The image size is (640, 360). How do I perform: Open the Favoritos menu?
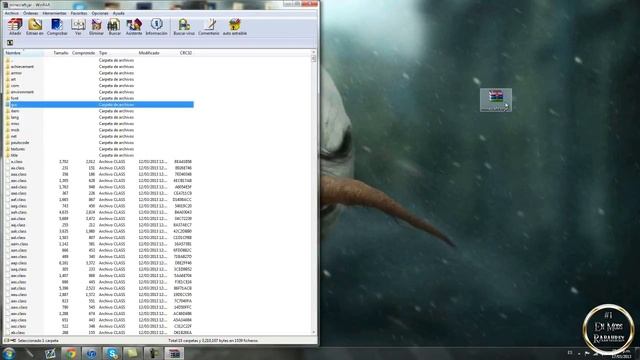coord(79,13)
